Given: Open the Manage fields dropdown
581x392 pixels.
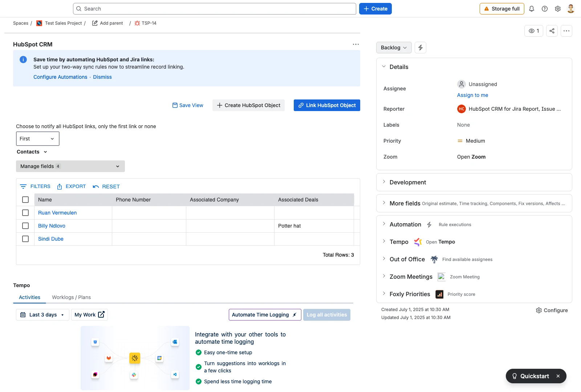Looking at the screenshot, I should (70, 166).
